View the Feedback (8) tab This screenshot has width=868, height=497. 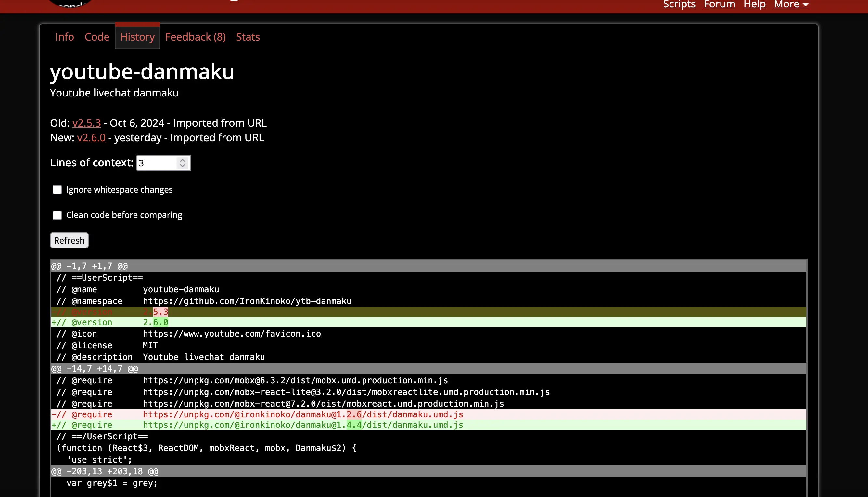pyautogui.click(x=195, y=37)
